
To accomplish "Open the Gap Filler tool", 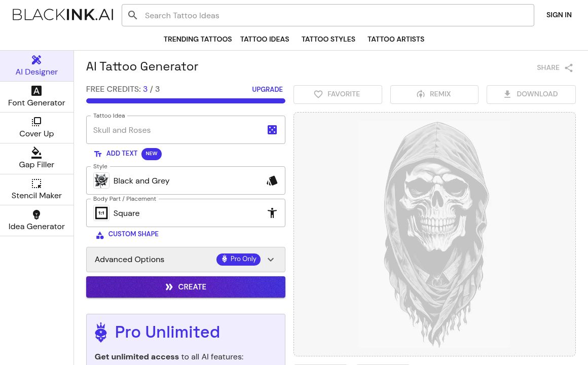I will (x=36, y=158).
